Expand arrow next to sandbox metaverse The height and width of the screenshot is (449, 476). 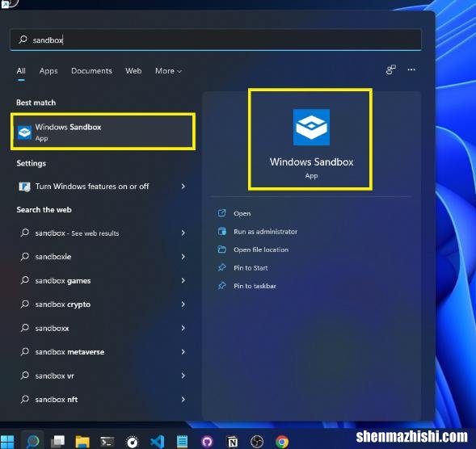pyautogui.click(x=183, y=351)
